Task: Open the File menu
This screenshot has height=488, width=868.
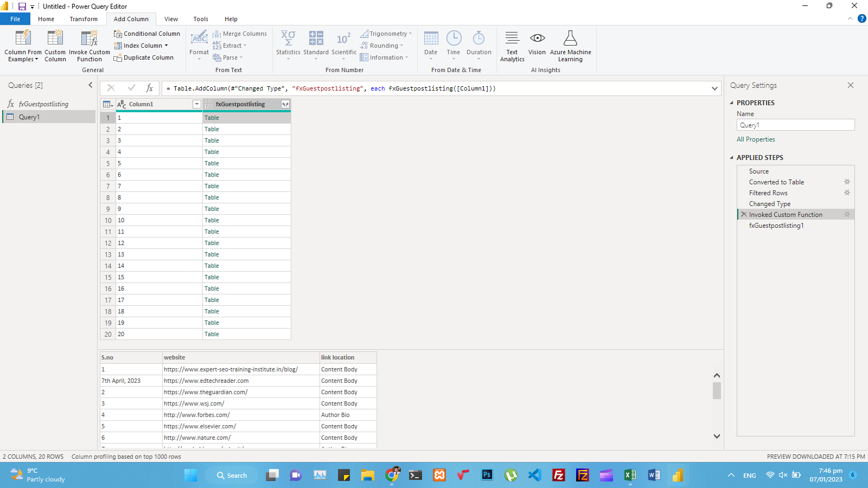Action: (15, 19)
